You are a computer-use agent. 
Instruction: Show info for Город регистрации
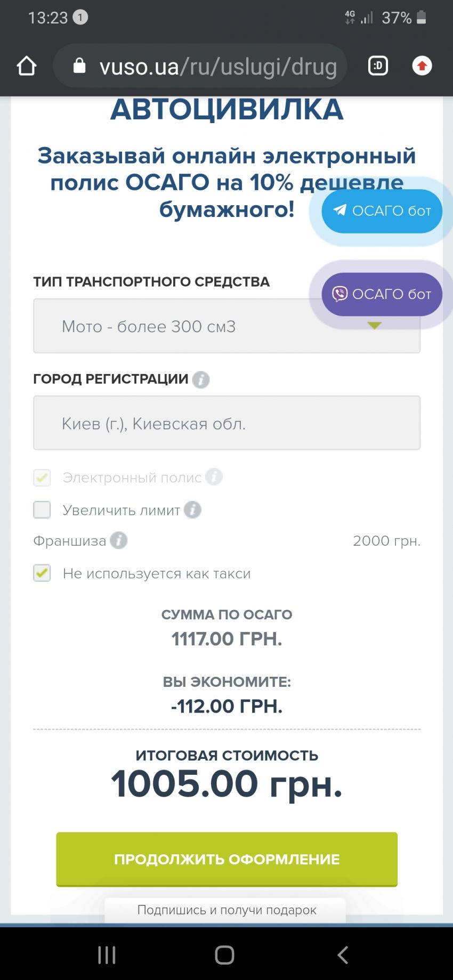[201, 379]
